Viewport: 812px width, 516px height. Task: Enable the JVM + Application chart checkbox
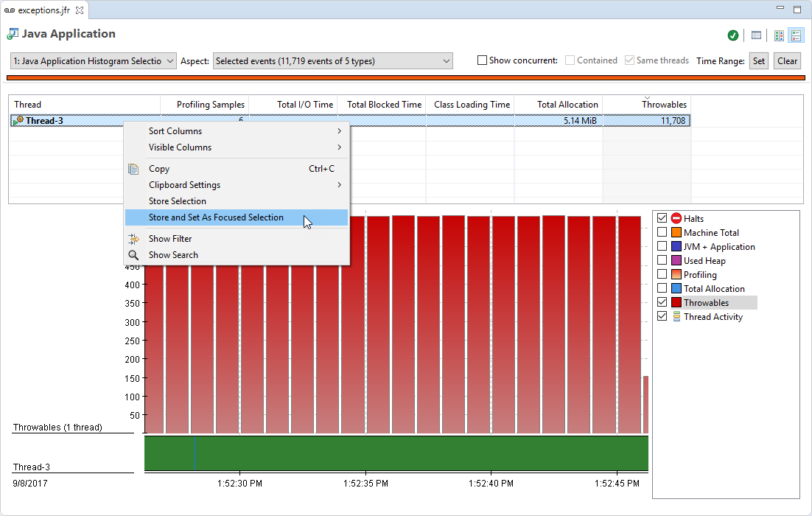(662, 245)
